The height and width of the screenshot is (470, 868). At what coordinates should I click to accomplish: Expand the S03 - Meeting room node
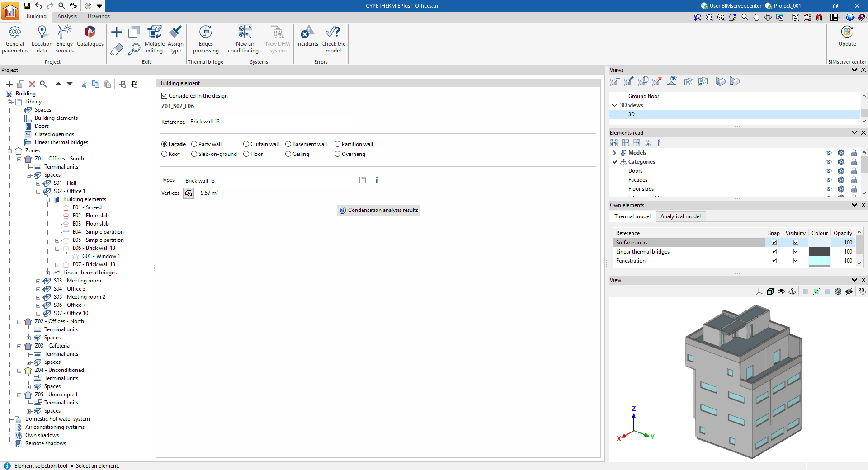38,281
